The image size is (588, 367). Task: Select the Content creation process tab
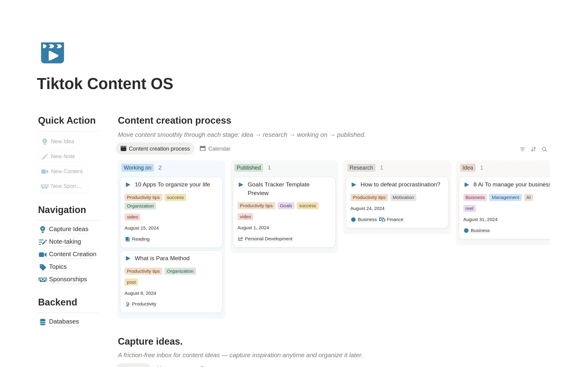click(155, 149)
